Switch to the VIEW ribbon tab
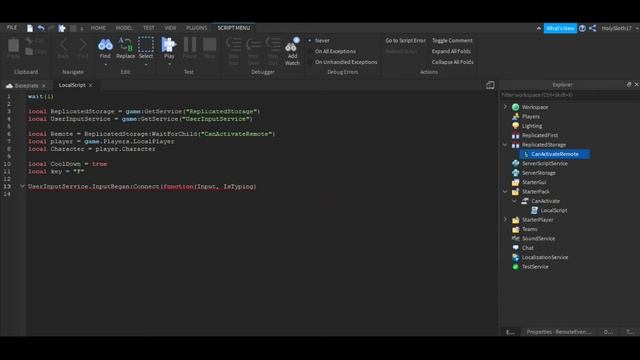The image size is (640, 360). point(170,28)
